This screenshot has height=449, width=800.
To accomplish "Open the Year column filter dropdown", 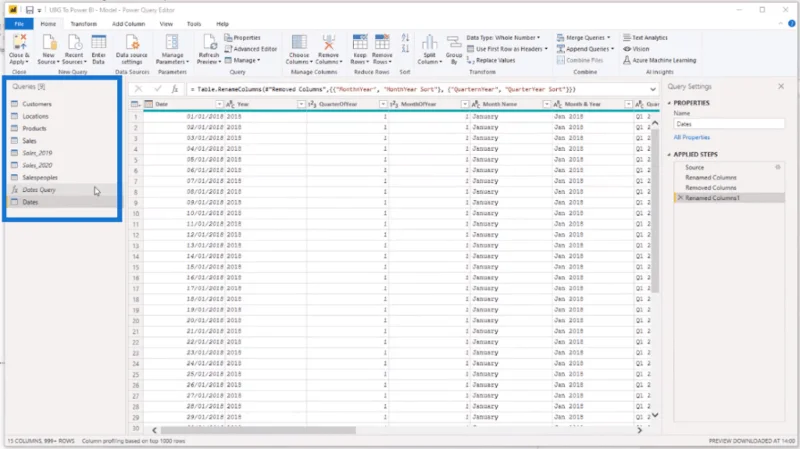I will point(301,104).
